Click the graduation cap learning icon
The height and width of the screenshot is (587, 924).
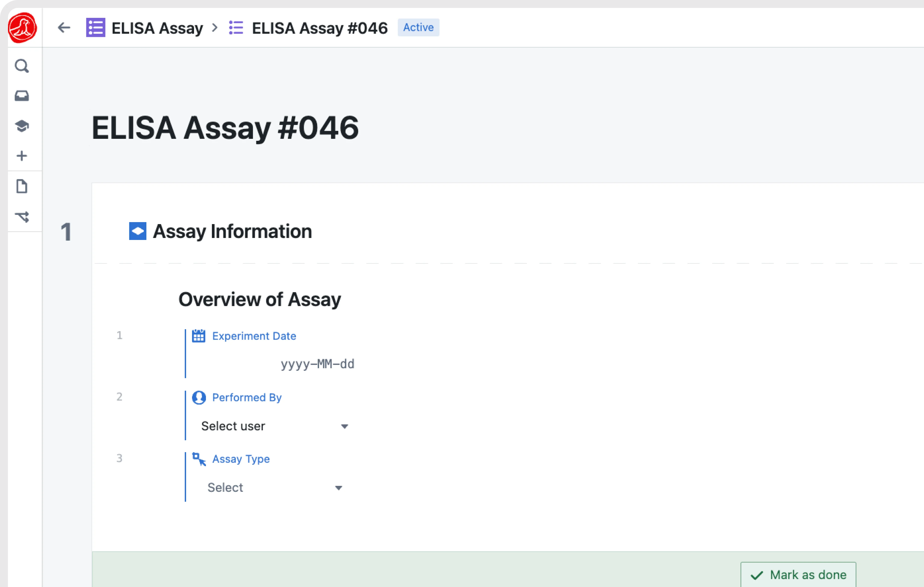tap(22, 126)
